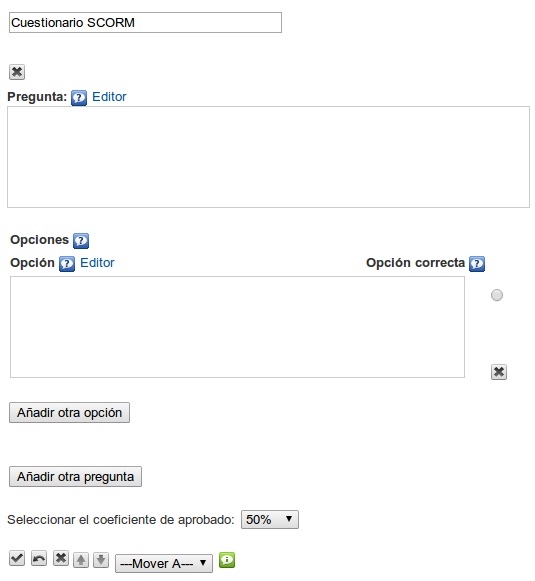Open Editor link for Pregunta field
Screen dimensions: 535x581
pyautogui.click(x=109, y=97)
